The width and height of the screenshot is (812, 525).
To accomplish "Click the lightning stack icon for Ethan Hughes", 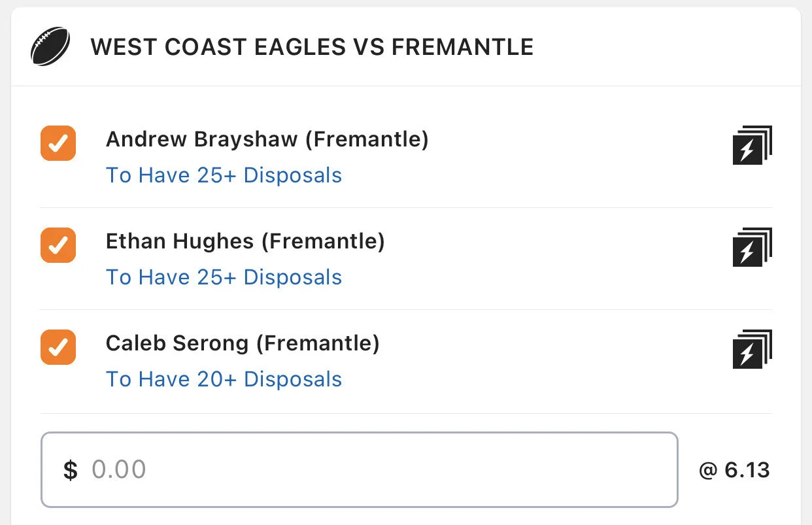I will 752,246.
